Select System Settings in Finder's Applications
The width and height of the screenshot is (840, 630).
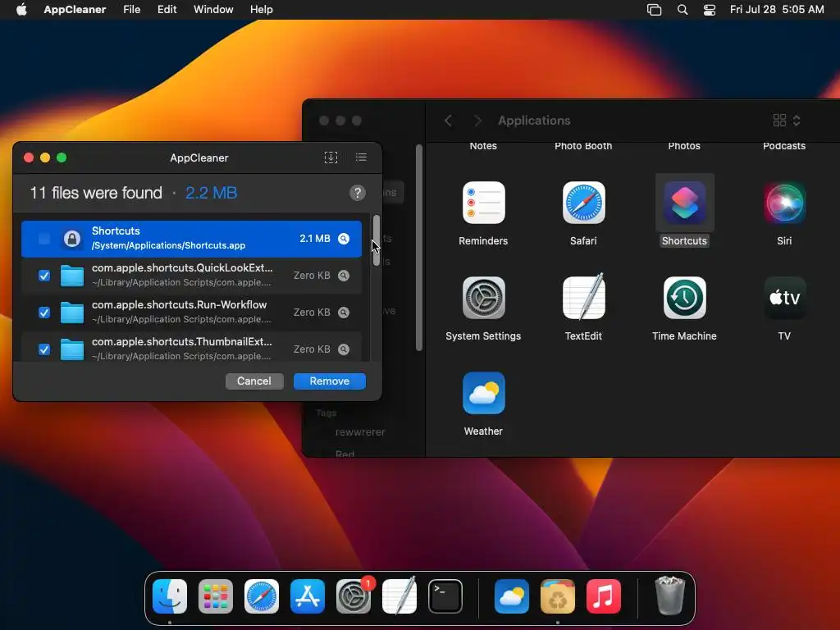[483, 298]
